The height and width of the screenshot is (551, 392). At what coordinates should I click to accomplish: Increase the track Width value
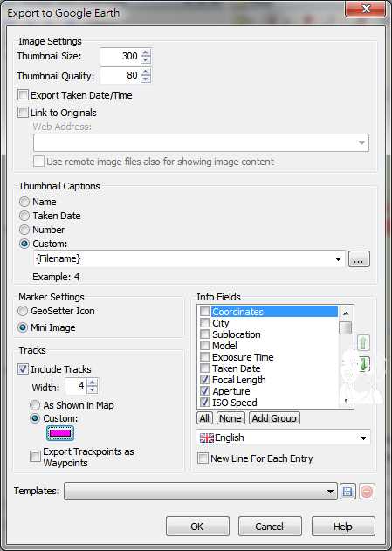click(93, 382)
